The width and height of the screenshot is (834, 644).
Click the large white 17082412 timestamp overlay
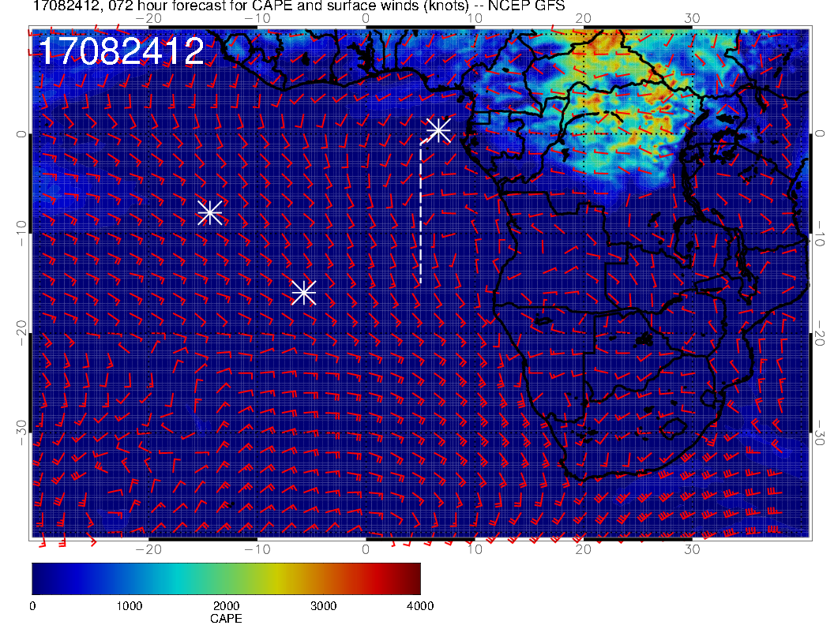click(x=122, y=51)
